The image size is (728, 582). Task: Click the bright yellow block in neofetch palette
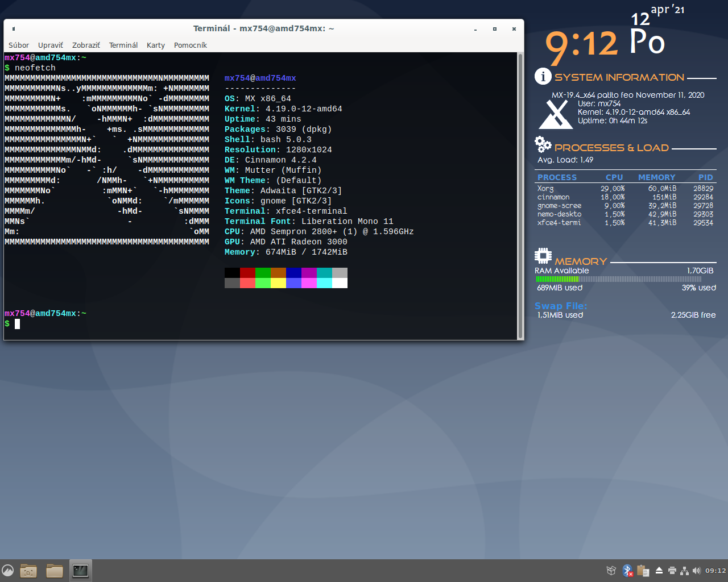click(278, 283)
